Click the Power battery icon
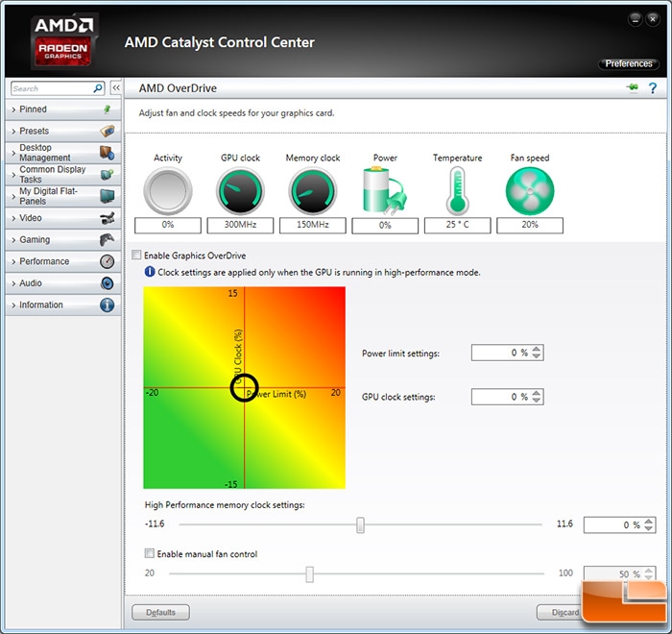This screenshot has width=672, height=634. click(384, 190)
